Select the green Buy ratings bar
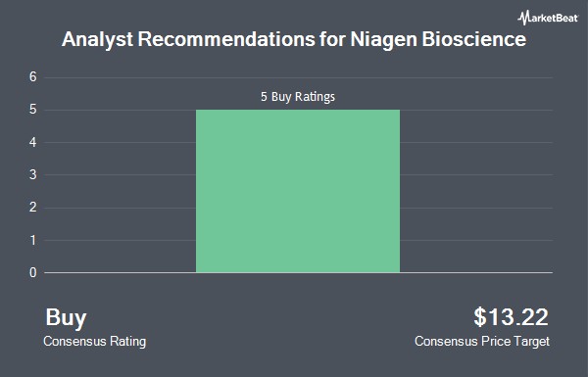Image resolution: width=588 pixels, height=377 pixels. (x=298, y=191)
